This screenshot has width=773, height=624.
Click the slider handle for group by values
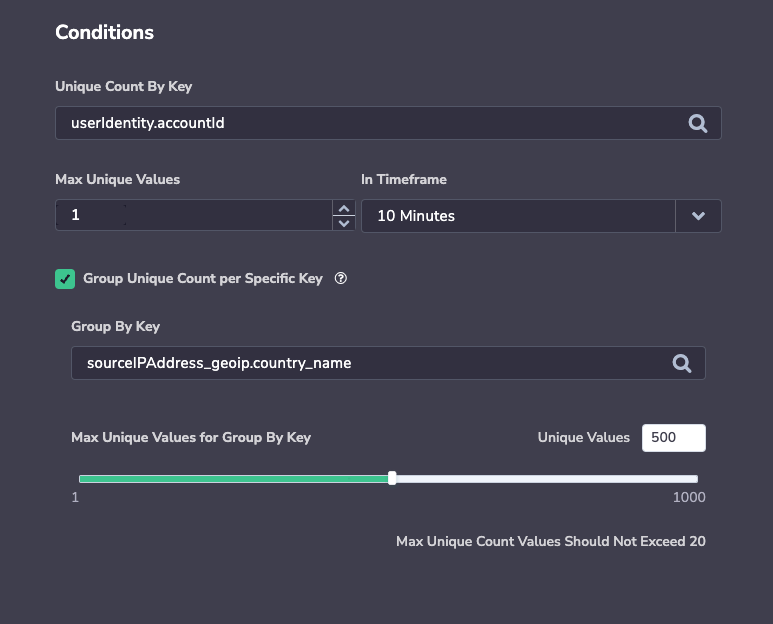point(392,478)
